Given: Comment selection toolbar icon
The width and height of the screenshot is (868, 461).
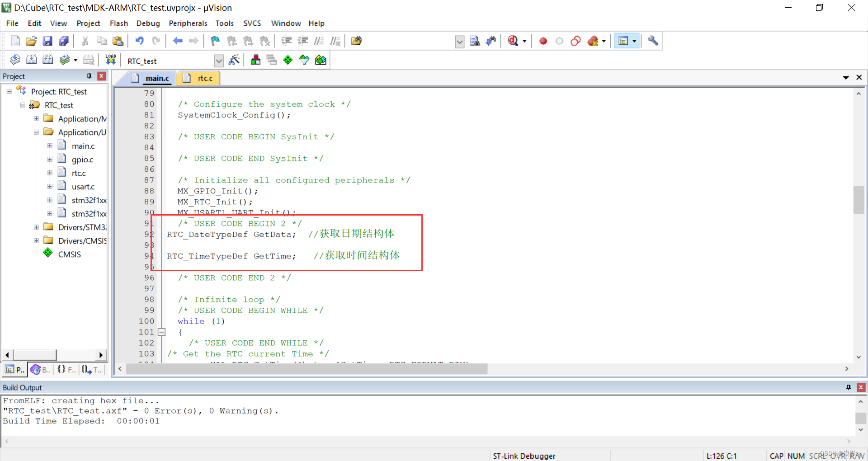Looking at the screenshot, I should pos(319,41).
